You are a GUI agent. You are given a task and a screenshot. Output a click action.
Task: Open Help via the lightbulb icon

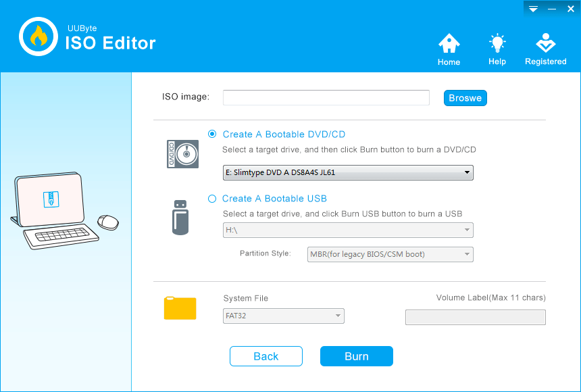497,43
